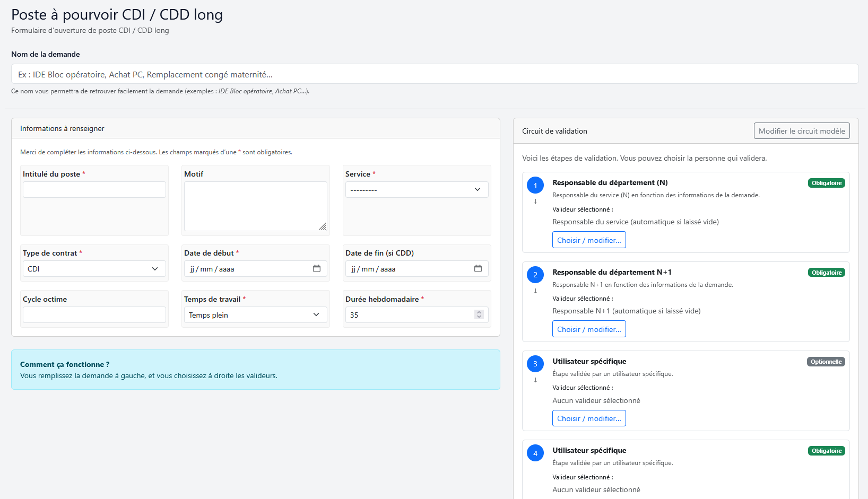This screenshot has width=868, height=499.
Task: Click 'Responsable du département (N)' title
Action: (x=610, y=182)
